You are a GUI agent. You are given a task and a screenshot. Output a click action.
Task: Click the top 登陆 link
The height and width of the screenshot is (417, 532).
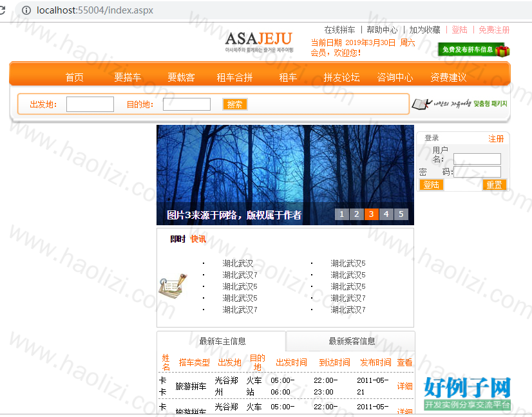[459, 30]
